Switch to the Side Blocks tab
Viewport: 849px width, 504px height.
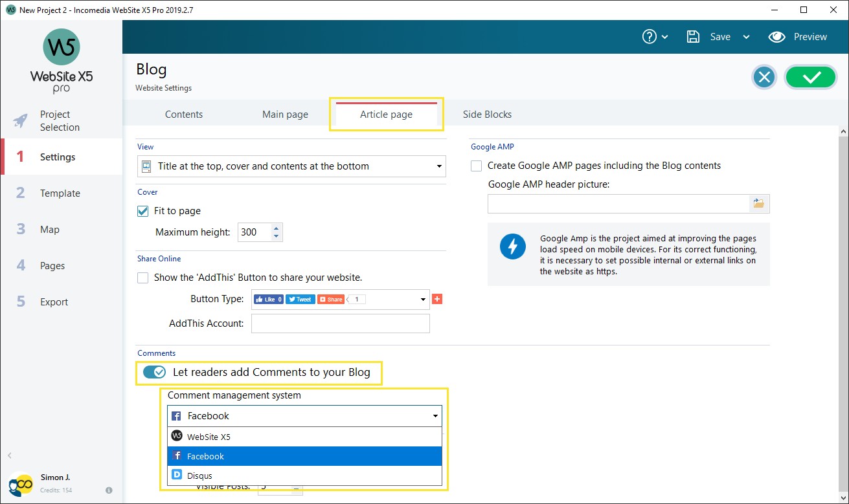tap(486, 114)
